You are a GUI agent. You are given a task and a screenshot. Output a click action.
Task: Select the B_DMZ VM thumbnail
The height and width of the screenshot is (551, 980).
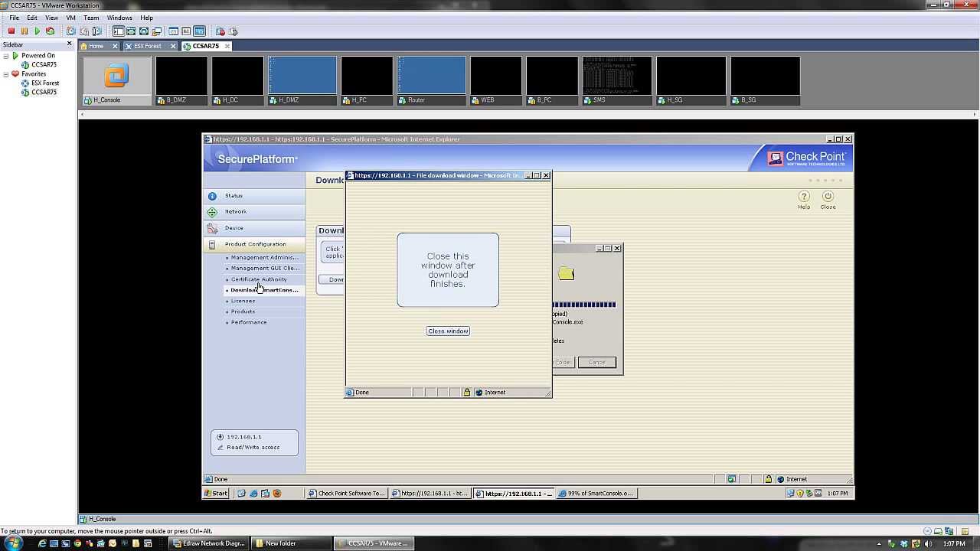tap(181, 80)
